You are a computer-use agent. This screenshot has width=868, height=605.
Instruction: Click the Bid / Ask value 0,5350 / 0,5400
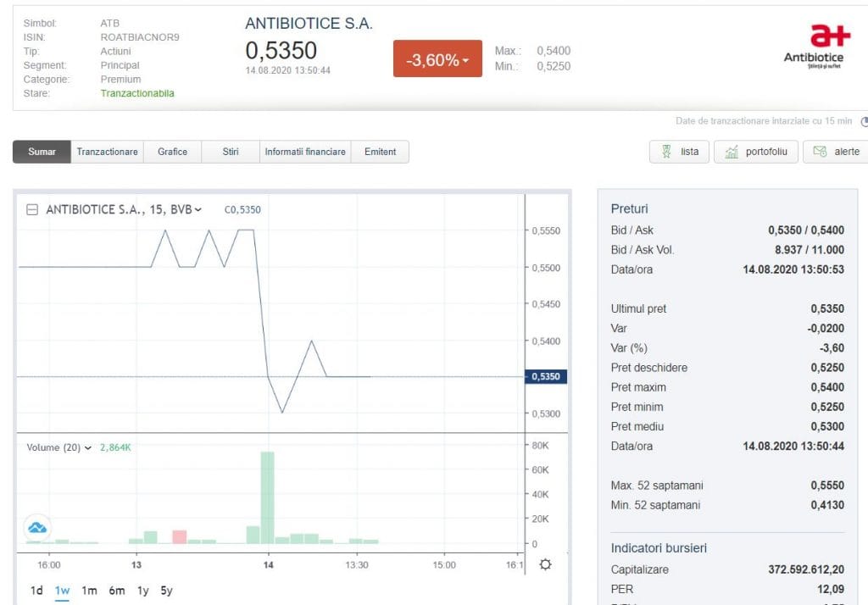pos(806,230)
